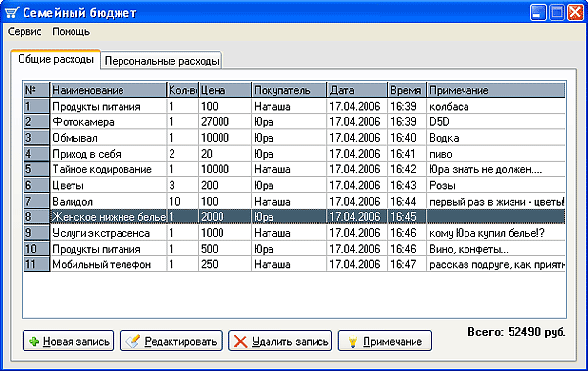Open the Сервис menu
588x371 pixels.
coord(24,32)
